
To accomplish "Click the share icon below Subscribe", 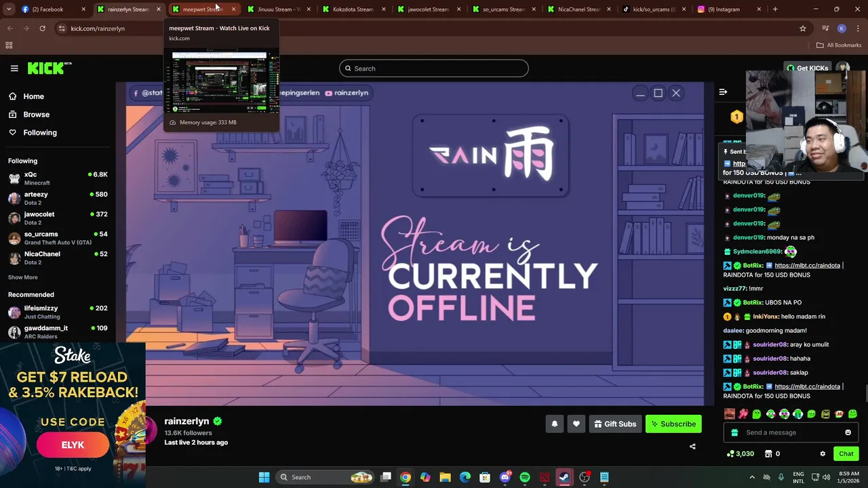I will pos(692,447).
